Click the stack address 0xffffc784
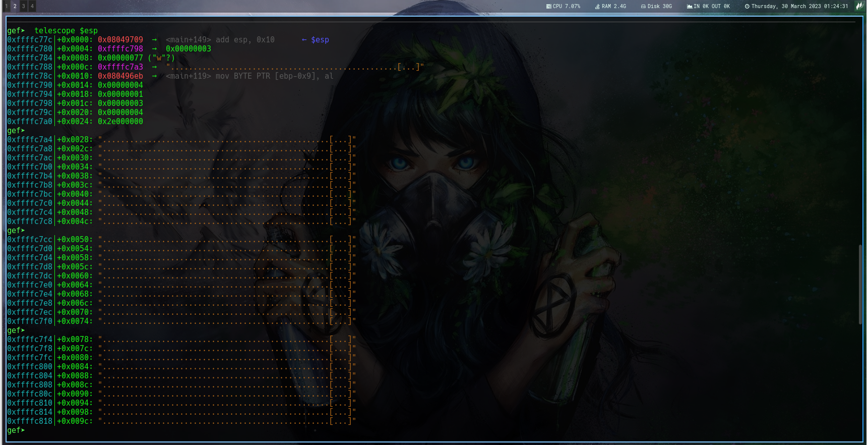Screen dimensions: 868x445 pos(30,58)
